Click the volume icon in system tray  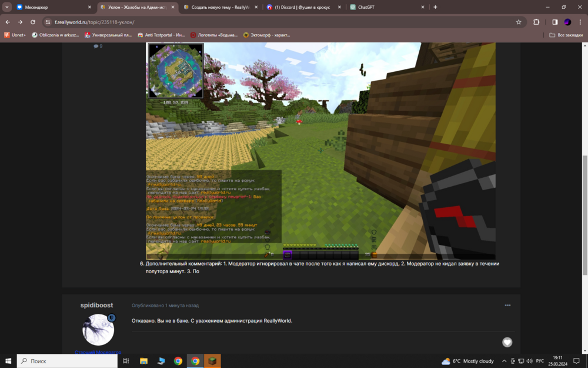529,361
